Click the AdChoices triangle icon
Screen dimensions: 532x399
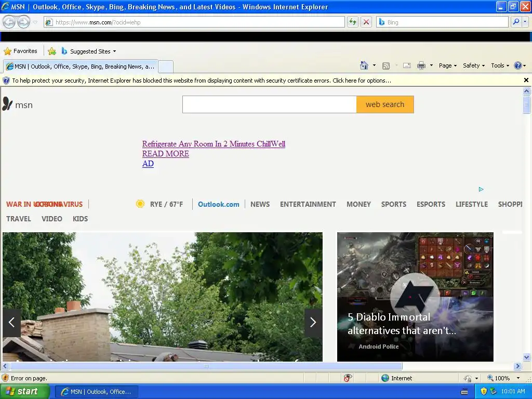coord(481,189)
